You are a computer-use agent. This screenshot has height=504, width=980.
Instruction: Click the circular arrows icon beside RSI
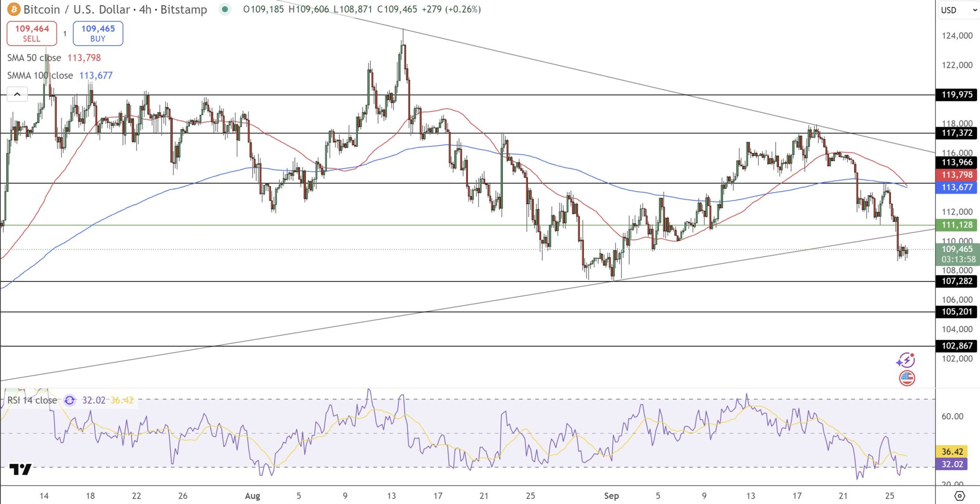(70, 400)
